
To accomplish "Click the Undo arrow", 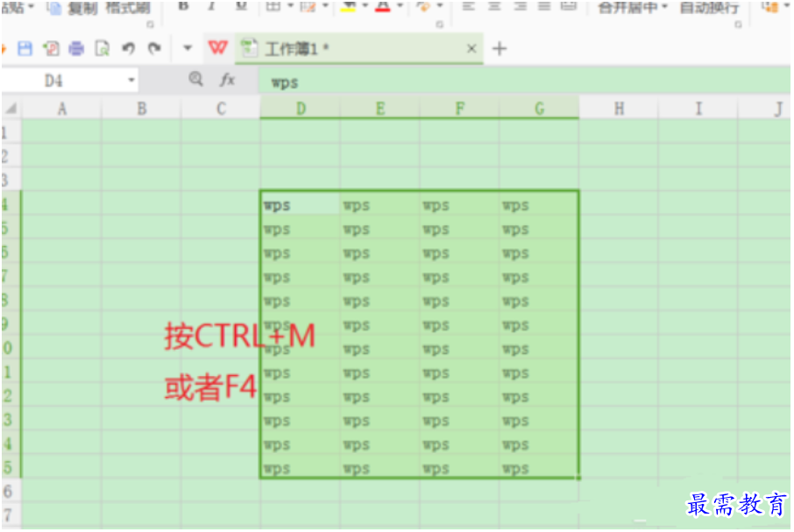I will [x=129, y=48].
